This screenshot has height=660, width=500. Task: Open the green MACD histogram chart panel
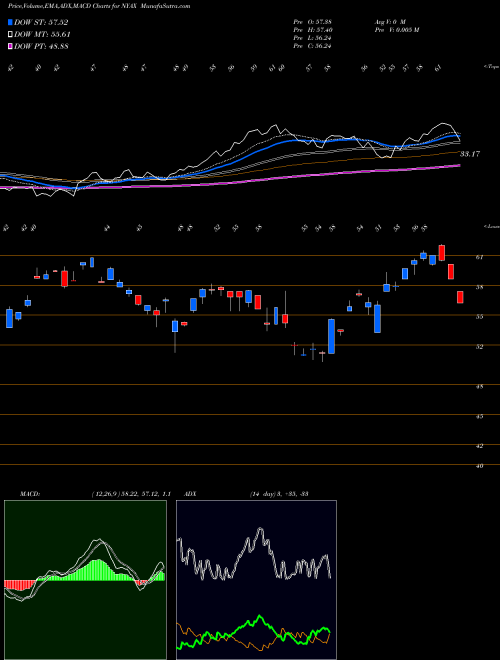tap(85, 580)
